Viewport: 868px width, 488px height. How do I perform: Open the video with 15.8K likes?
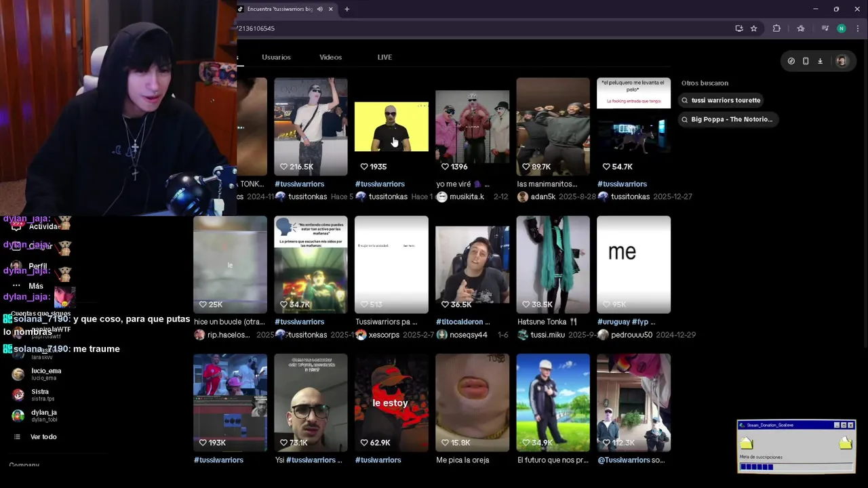pos(472,403)
